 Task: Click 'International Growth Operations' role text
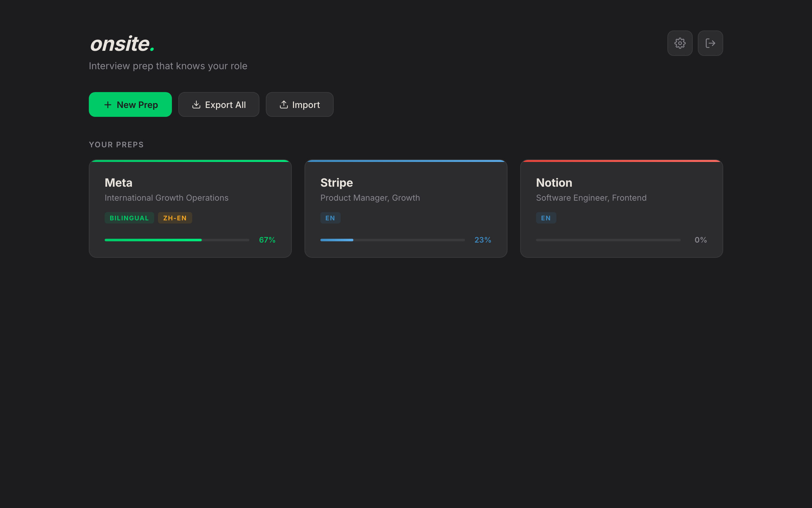coord(167,198)
